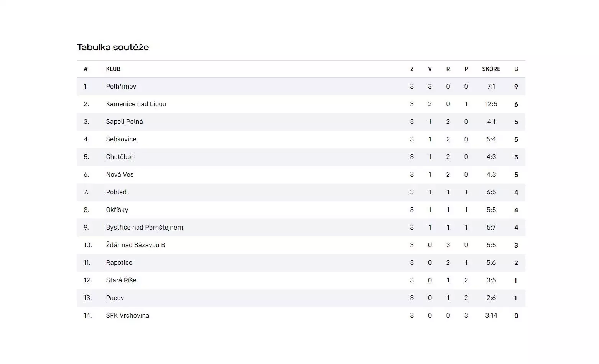This screenshot has width=599, height=364.
Task: Open Stará Říše club entry
Action: click(x=121, y=280)
